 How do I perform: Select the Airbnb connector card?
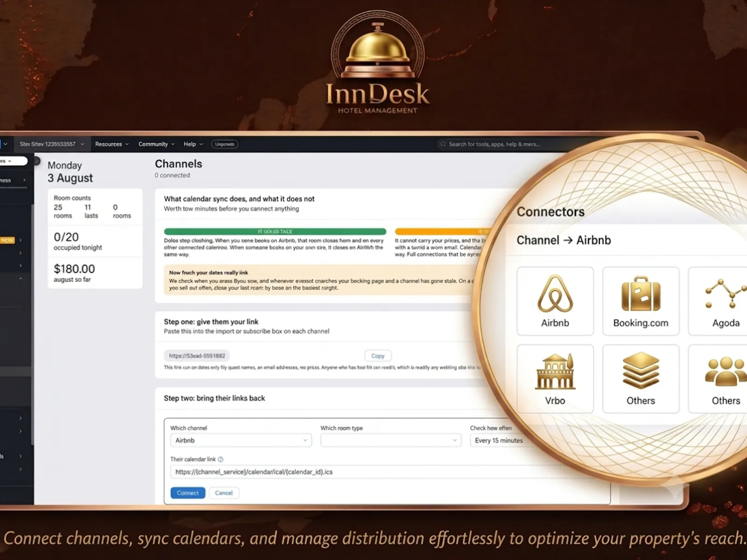(x=555, y=301)
